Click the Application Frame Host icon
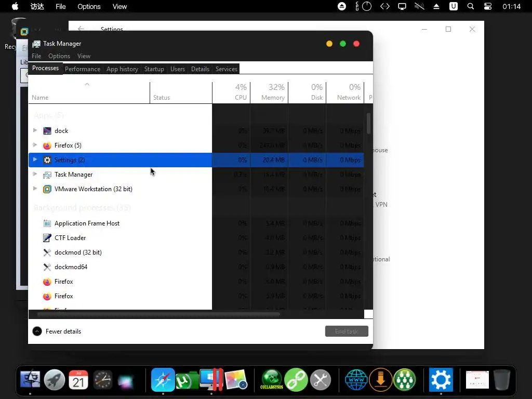 pyautogui.click(x=47, y=223)
